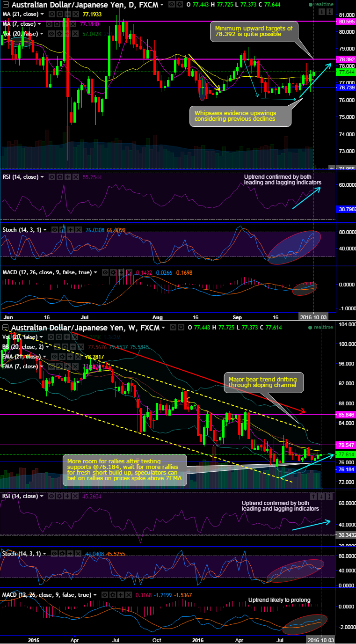Open settings gear for daily Vol (20, false)
The image size is (356, 644).
pyautogui.click(x=60, y=34)
